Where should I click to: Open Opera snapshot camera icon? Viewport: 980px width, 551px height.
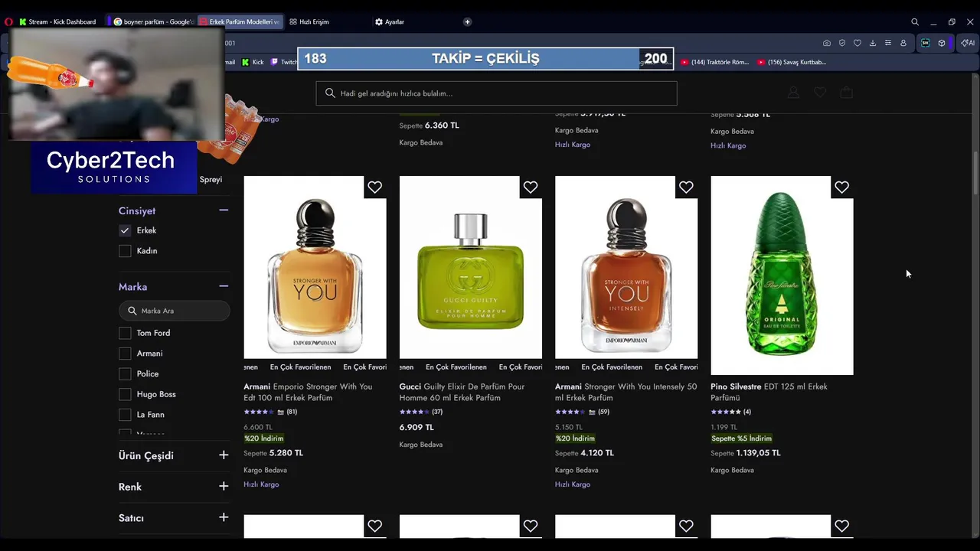(x=826, y=43)
